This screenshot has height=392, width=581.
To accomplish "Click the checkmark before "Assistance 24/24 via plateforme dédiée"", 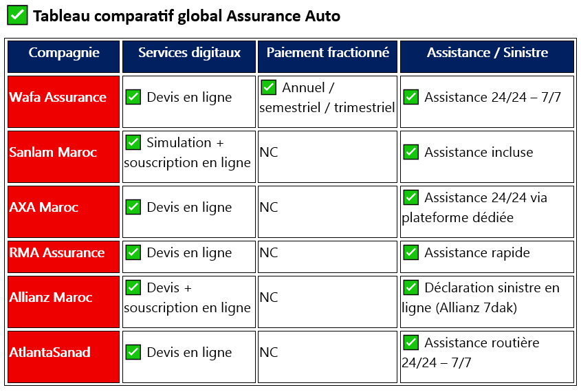I will (x=411, y=197).
